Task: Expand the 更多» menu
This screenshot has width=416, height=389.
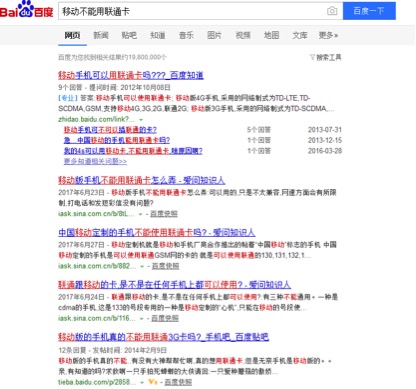Action: (x=328, y=35)
